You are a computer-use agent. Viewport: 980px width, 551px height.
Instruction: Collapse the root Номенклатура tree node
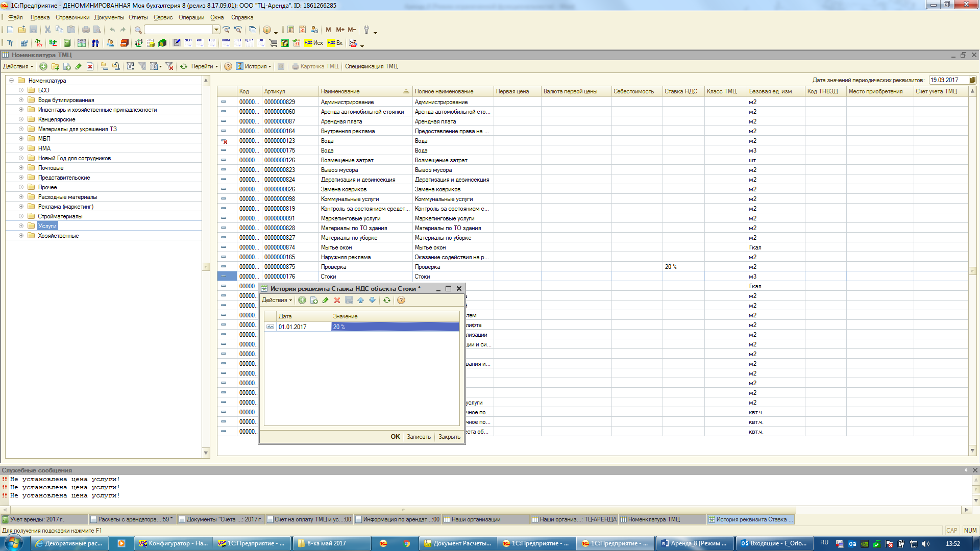[x=11, y=81]
